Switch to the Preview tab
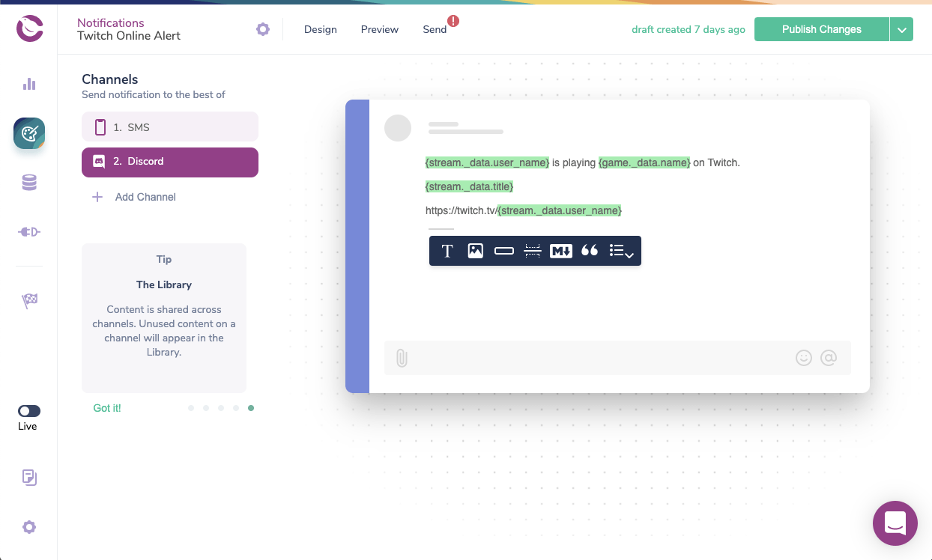Image resolution: width=932 pixels, height=560 pixels. point(379,29)
